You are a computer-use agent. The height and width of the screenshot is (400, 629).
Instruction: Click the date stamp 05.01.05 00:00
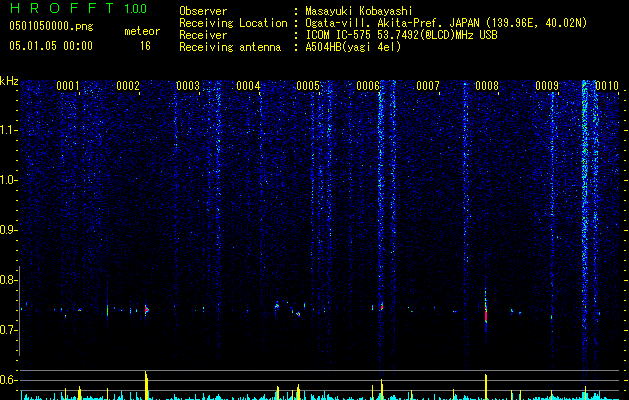click(51, 46)
